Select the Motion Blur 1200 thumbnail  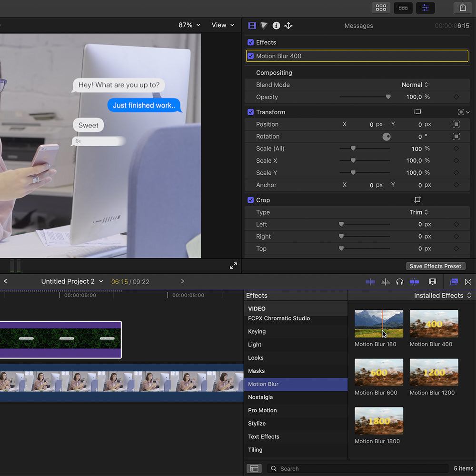434,372
